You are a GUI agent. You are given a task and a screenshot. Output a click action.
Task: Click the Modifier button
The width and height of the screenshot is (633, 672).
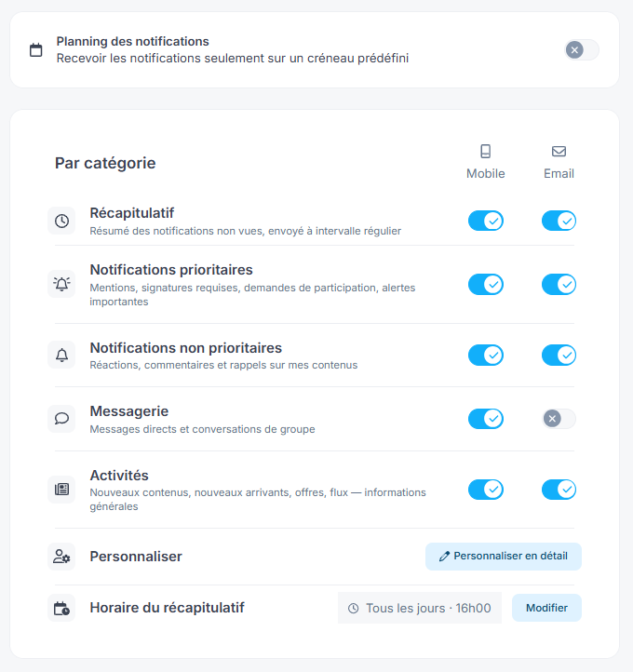click(546, 608)
